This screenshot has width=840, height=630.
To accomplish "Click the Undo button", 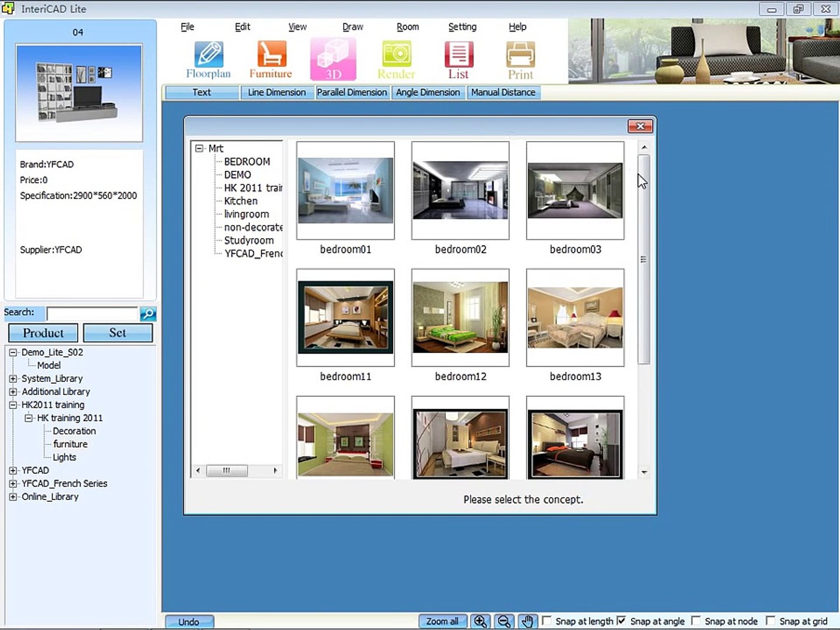I will coord(189,622).
